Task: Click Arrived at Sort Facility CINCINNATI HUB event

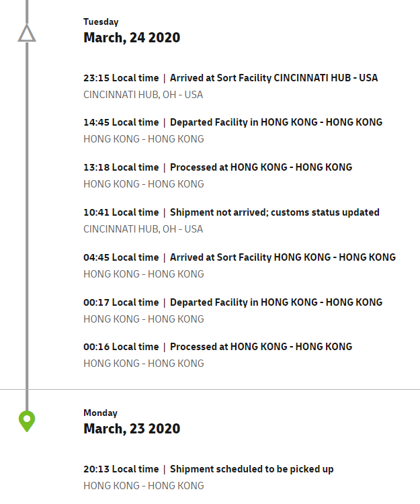Action: (274, 78)
